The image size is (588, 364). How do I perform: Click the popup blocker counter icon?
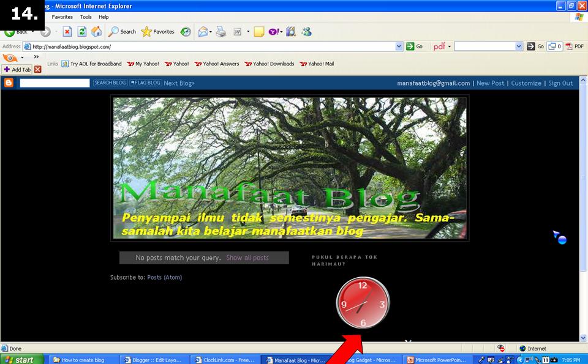[x=554, y=46]
